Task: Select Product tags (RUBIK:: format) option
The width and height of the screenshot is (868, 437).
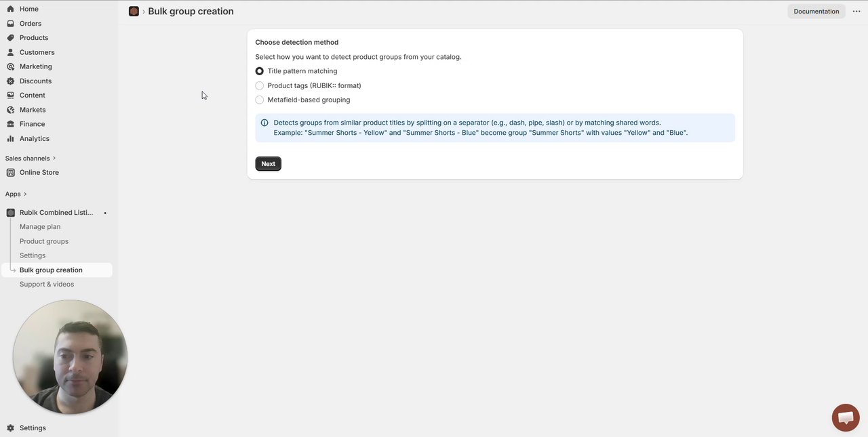Action: (x=260, y=86)
